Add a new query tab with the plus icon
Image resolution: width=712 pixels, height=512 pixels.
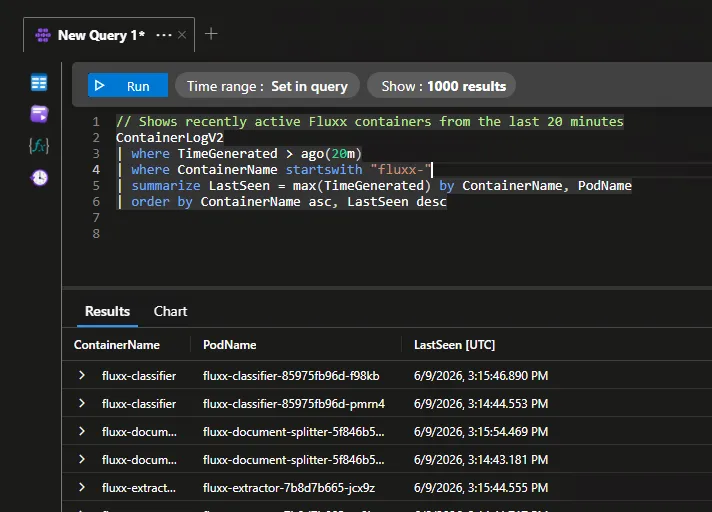coord(211,34)
